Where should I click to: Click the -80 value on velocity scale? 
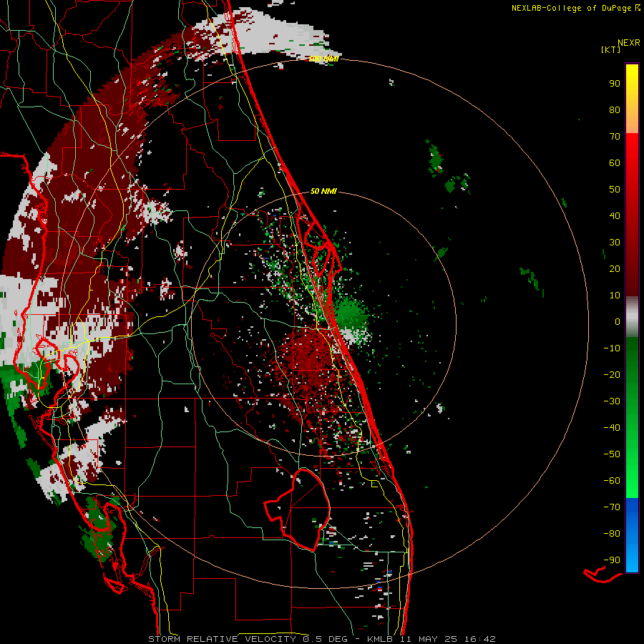tap(612, 534)
